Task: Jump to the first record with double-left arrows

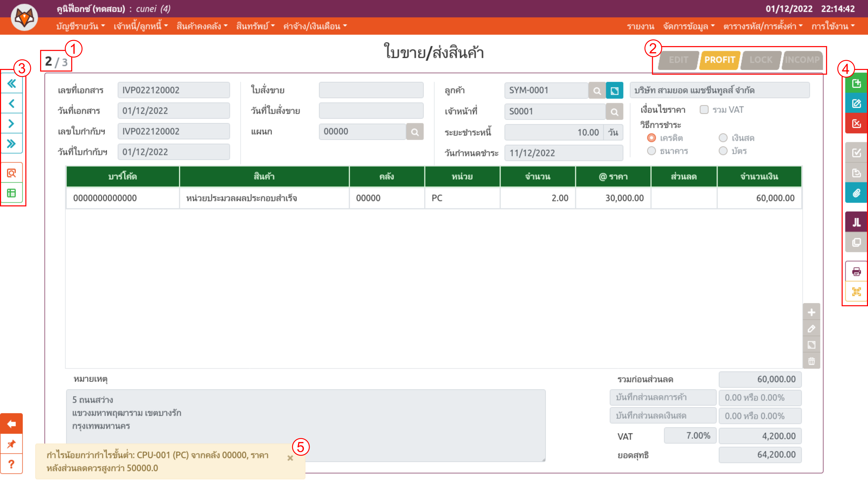Action: pyautogui.click(x=11, y=83)
